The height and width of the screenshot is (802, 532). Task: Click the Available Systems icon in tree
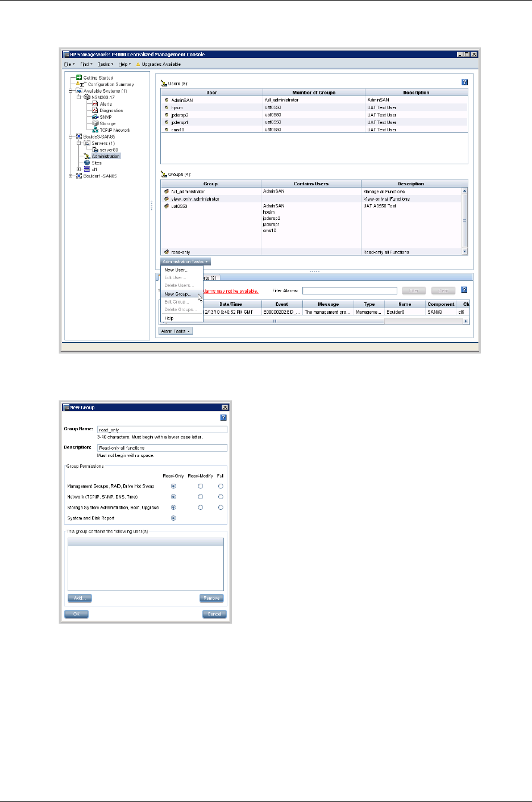79,91
